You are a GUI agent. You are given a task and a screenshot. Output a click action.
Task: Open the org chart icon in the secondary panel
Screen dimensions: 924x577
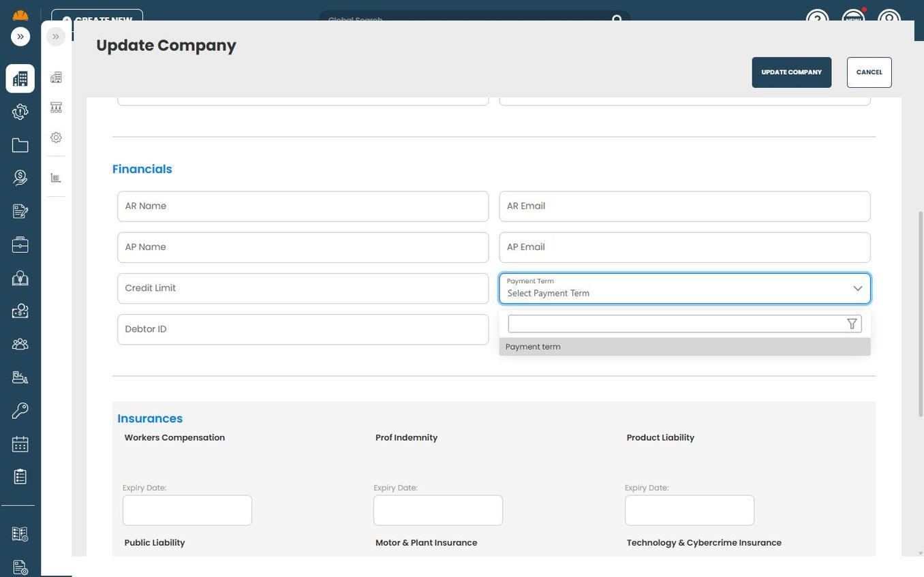coord(56,108)
